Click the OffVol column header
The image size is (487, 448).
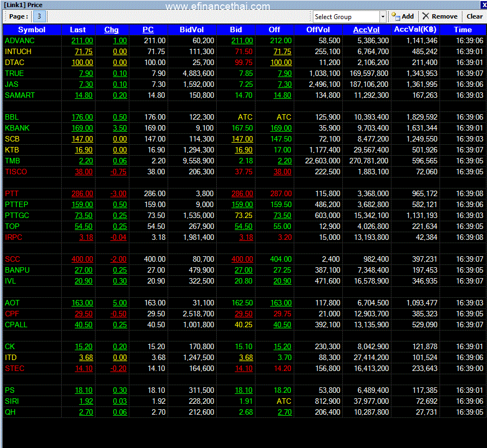click(x=318, y=30)
